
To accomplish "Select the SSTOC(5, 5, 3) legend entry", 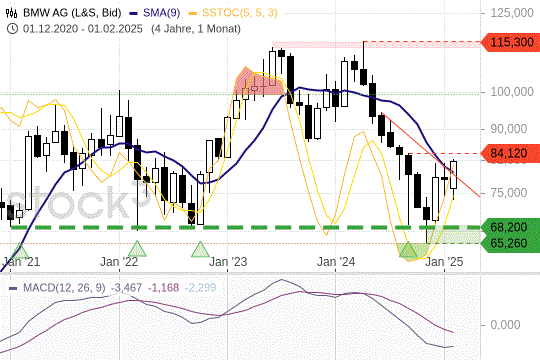I will (233, 13).
